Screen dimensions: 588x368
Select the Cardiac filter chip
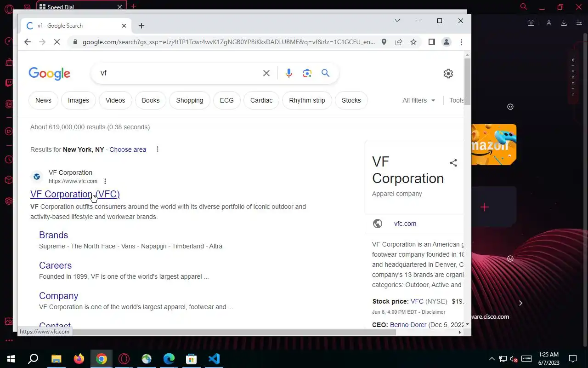tap(261, 100)
